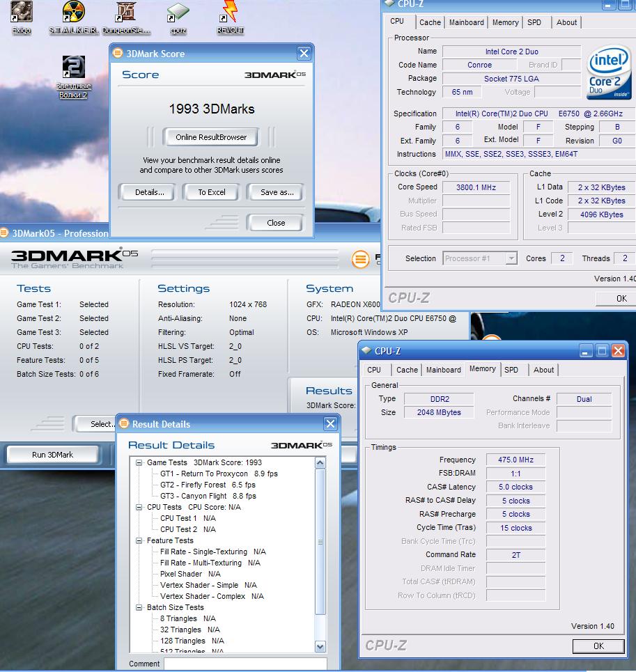This screenshot has width=636, height=672.
Task: Click the Save as... button
Action: coord(277,192)
